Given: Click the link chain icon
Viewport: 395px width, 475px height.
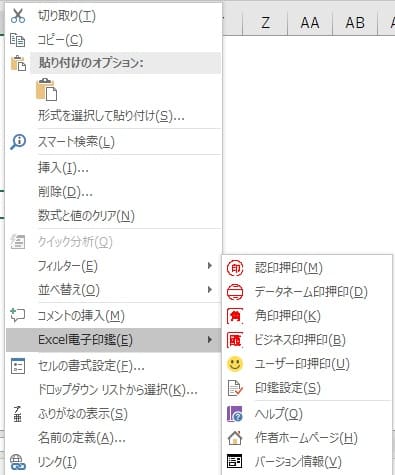Looking at the screenshot, I should [x=18, y=462].
